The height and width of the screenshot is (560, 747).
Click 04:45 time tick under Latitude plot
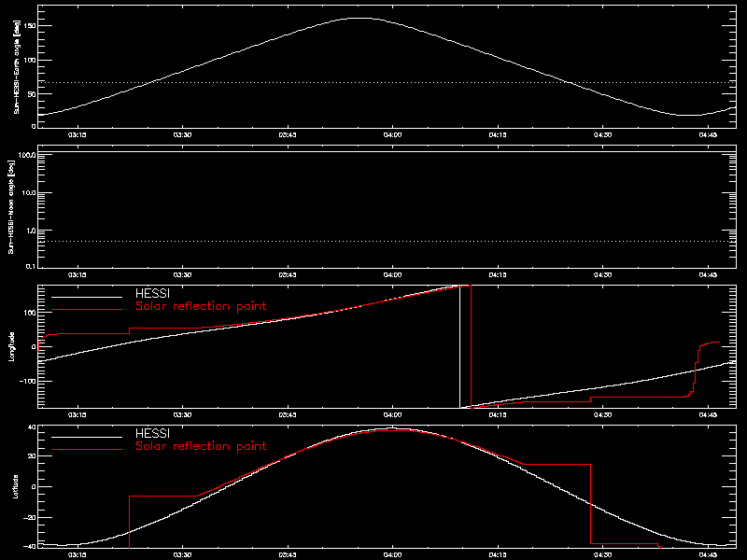point(708,554)
